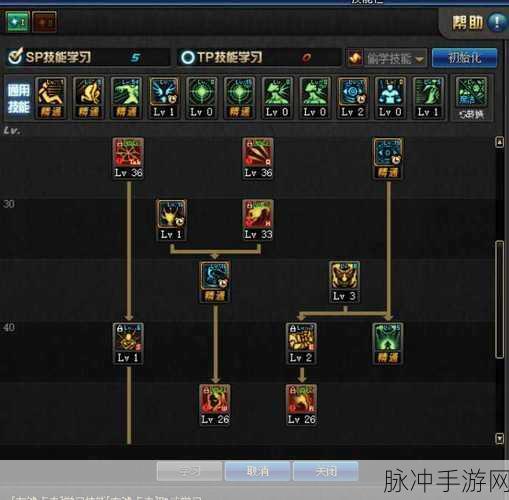Click the greyed-out 学习 learn button
Screen dimensions: 509x500
pos(189,471)
